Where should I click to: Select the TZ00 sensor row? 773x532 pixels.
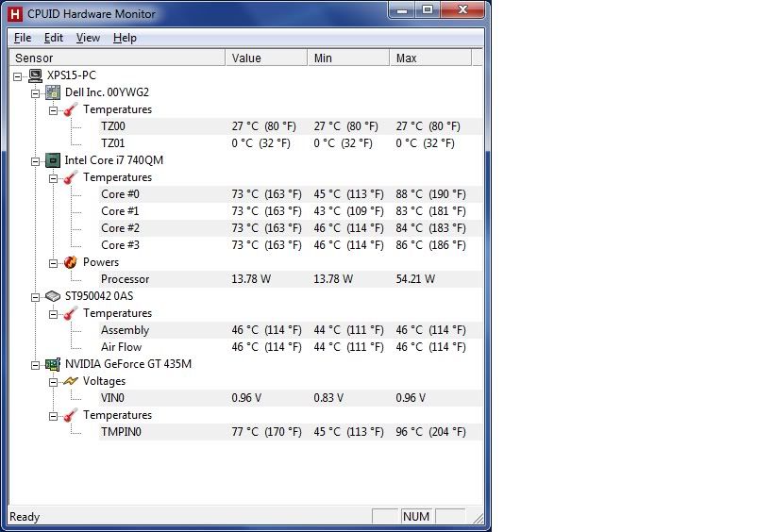point(291,126)
